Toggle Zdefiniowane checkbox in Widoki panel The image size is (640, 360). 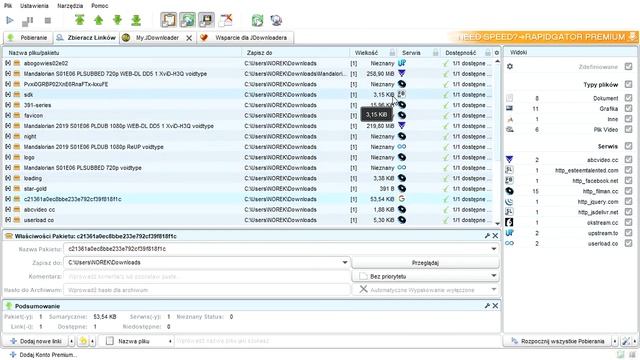pos(628,66)
